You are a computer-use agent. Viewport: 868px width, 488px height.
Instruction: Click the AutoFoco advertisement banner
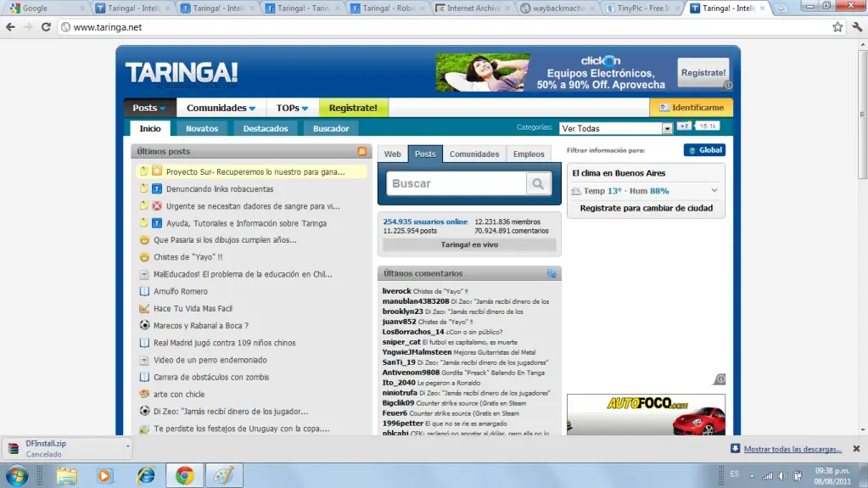(646, 414)
